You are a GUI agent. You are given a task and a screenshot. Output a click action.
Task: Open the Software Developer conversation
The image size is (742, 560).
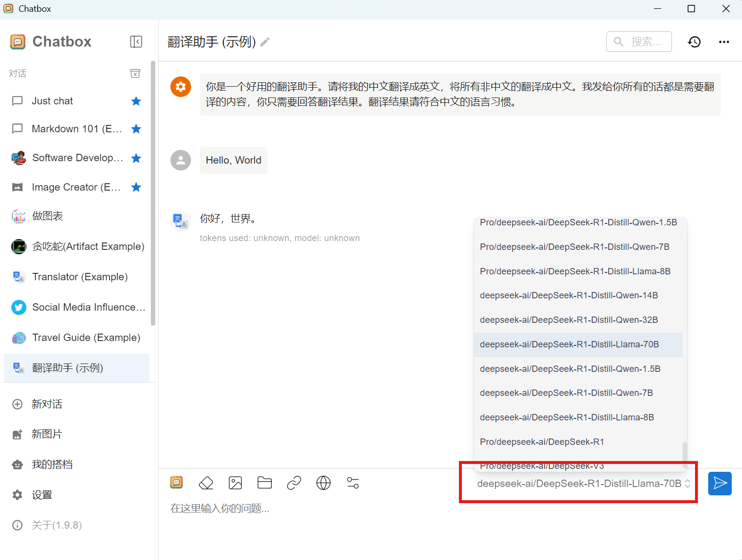pos(76,158)
